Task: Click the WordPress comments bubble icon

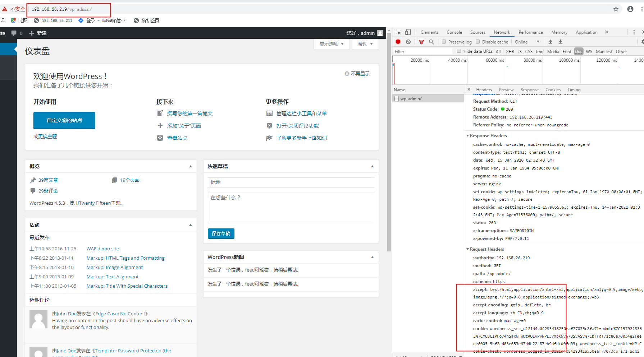Action: [x=14, y=33]
